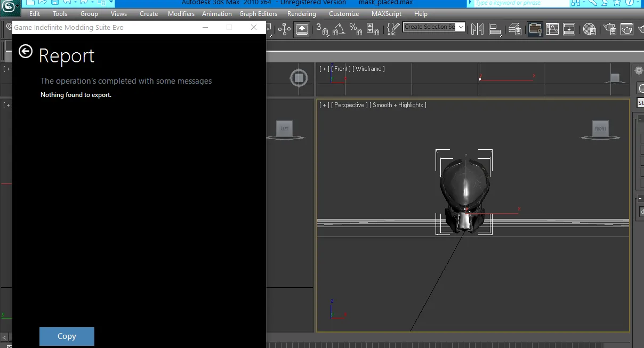The image size is (644, 348).
Task: Click the back arrow beside Report
Action: click(x=25, y=51)
